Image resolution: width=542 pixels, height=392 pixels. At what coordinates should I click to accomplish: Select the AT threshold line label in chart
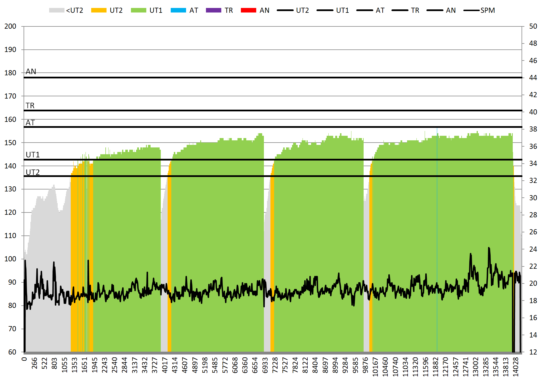tap(30, 123)
